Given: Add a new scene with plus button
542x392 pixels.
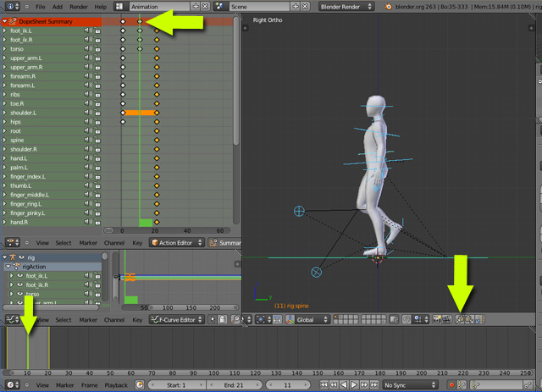Looking at the screenshot, I should pyautogui.click(x=296, y=6).
